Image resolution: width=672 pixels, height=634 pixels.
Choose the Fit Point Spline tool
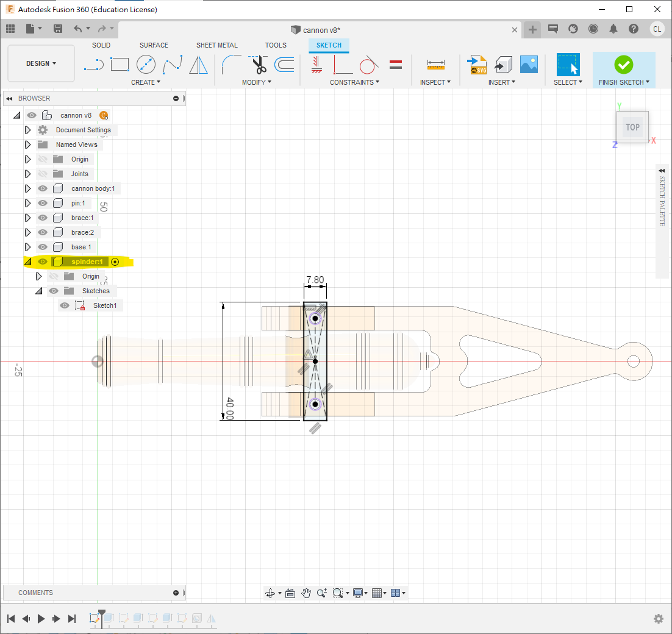click(173, 64)
